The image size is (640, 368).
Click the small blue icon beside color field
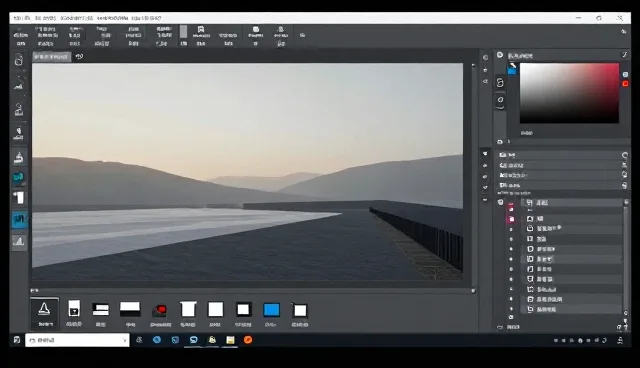[x=625, y=75]
